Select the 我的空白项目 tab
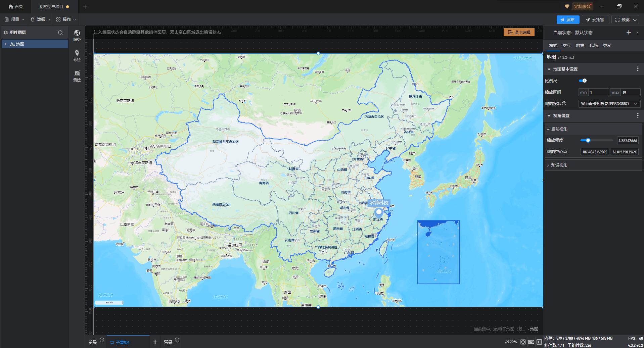 54,6
